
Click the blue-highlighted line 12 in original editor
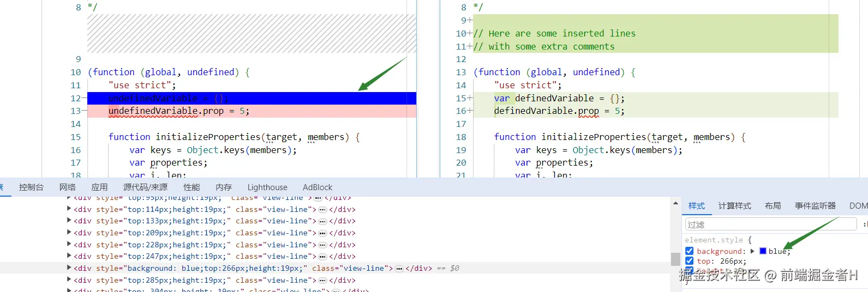pyautogui.click(x=252, y=98)
